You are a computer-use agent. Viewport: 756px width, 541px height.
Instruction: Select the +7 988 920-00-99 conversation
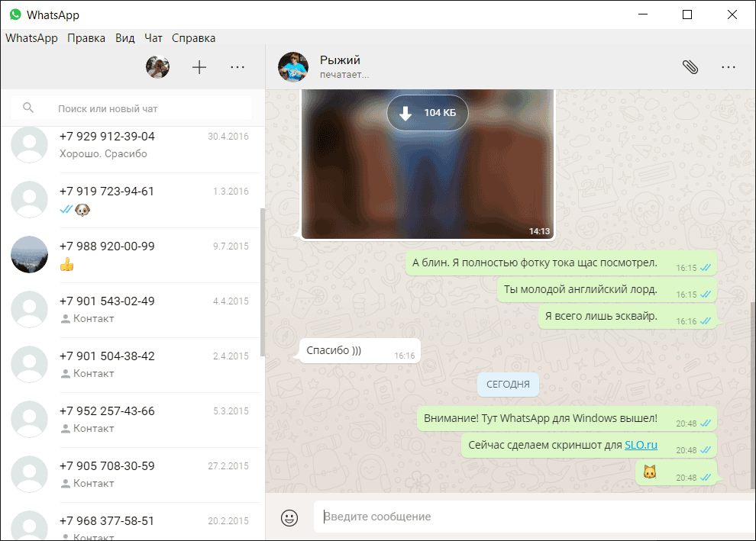pos(131,255)
